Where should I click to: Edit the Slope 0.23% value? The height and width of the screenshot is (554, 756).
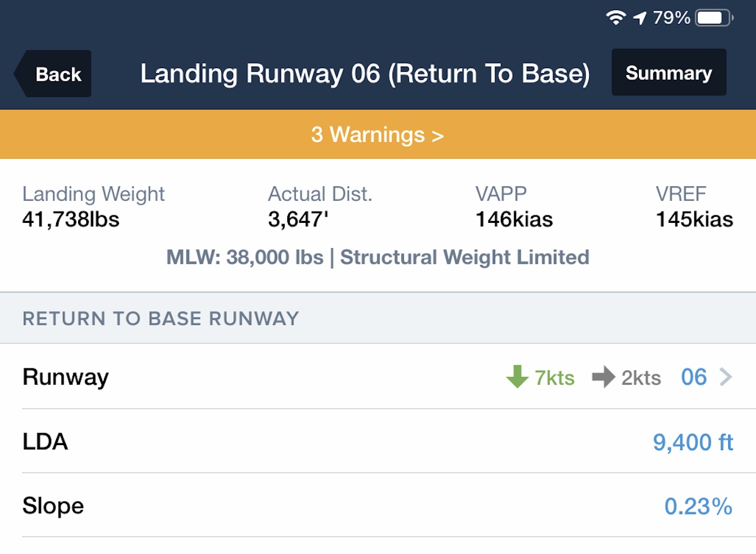click(x=698, y=507)
